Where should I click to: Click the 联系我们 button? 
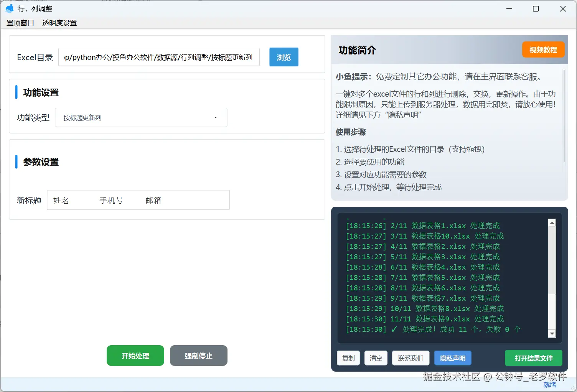[411, 358]
